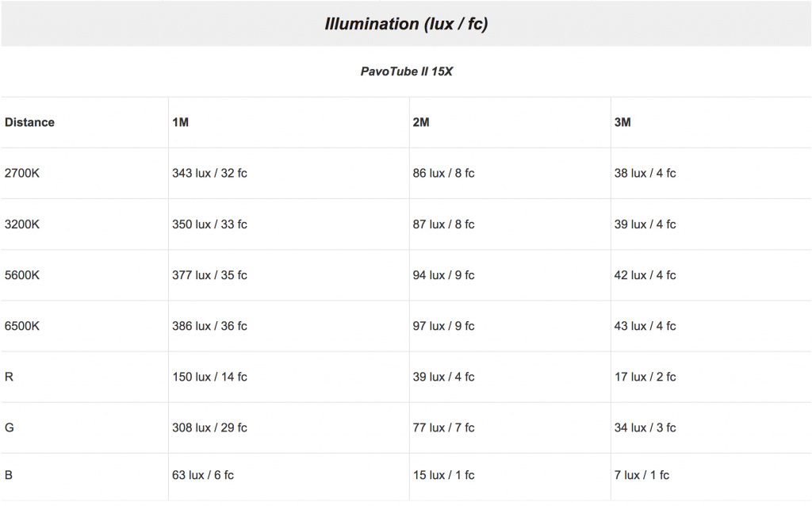The width and height of the screenshot is (812, 506).
Task: Click the 63 lux / 6 fc cell
Action: pyautogui.click(x=202, y=475)
